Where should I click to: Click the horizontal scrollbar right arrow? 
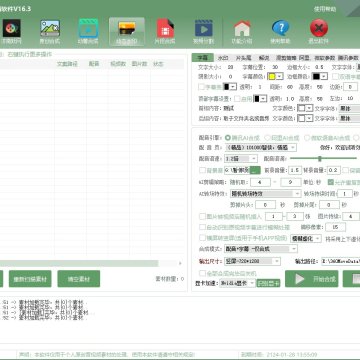pyautogui.click(x=180, y=263)
